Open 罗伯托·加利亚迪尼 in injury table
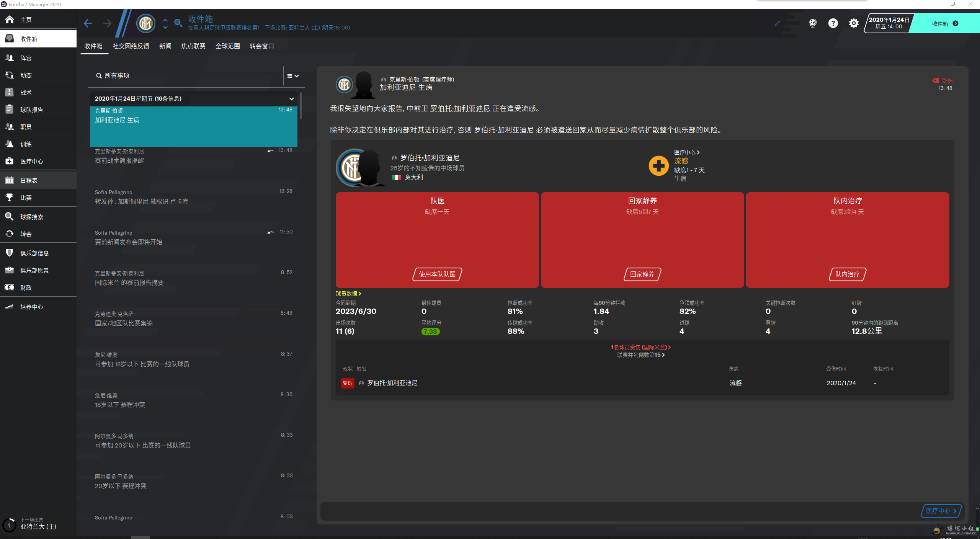980x539 pixels. tap(392, 383)
